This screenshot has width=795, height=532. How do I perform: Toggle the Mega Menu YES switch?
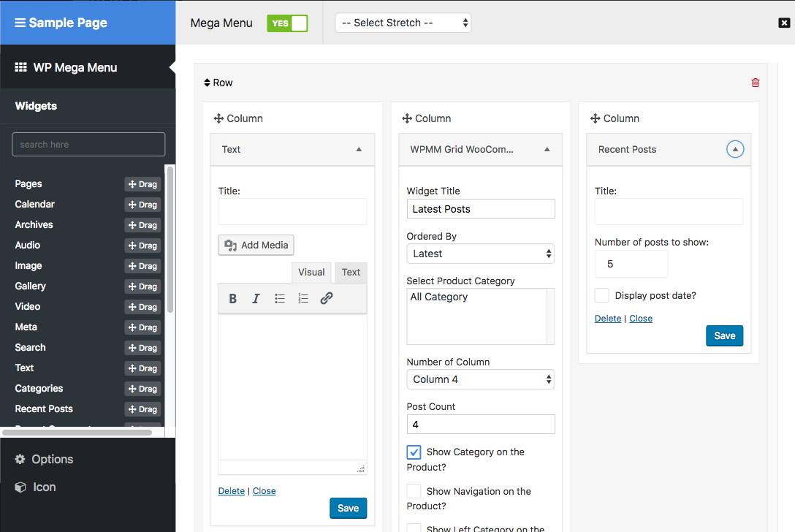(x=287, y=23)
